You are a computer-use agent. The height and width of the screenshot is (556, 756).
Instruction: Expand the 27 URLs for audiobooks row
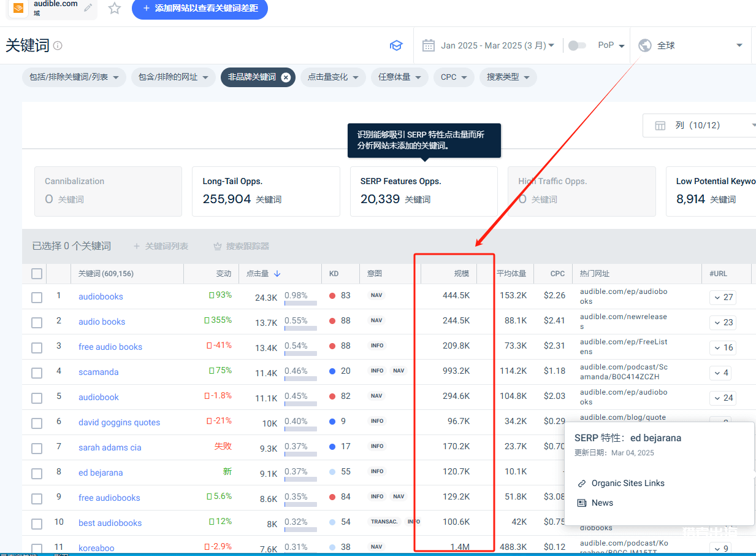[723, 297]
